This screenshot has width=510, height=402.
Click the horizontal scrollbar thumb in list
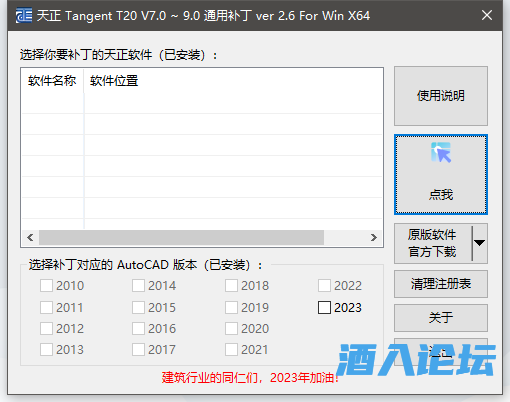181,237
